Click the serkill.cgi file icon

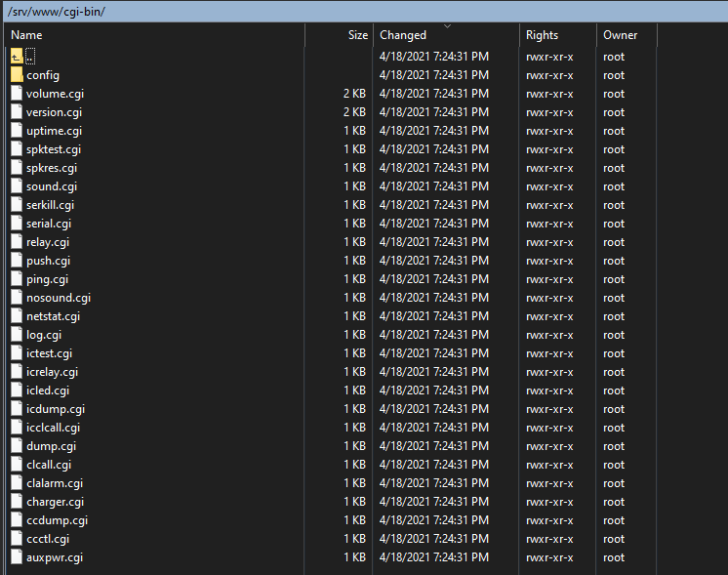coord(17,205)
